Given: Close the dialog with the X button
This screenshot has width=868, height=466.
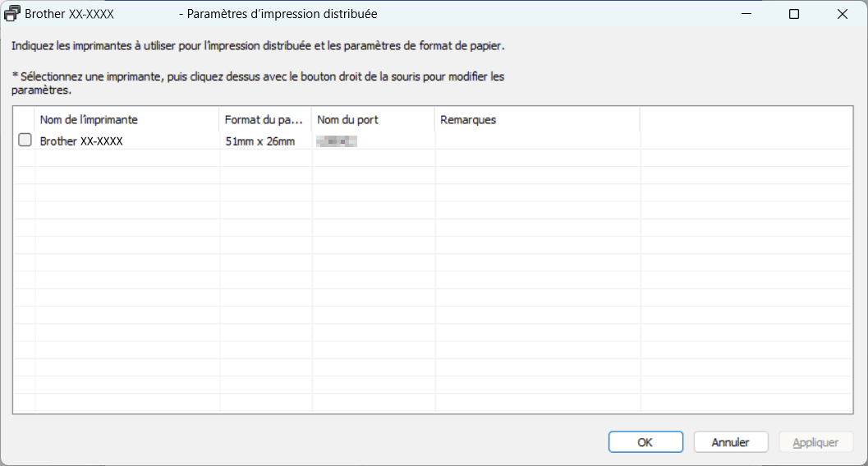Looking at the screenshot, I should click(x=843, y=14).
